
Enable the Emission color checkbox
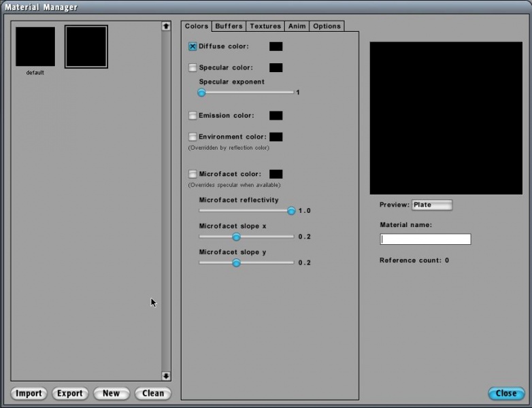click(x=193, y=116)
